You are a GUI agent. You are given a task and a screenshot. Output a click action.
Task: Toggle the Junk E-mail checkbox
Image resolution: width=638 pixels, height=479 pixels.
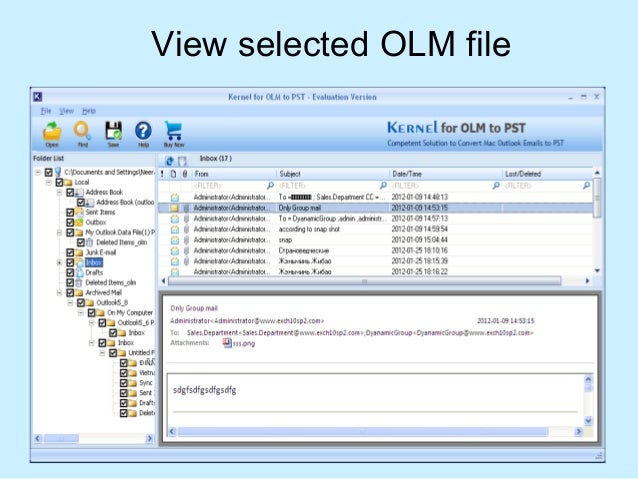(70, 252)
